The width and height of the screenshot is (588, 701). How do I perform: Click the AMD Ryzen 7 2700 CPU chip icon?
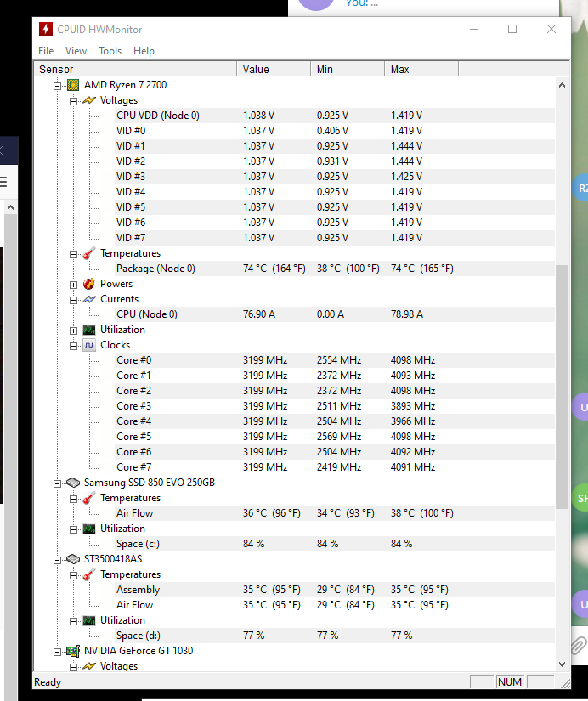(73, 85)
